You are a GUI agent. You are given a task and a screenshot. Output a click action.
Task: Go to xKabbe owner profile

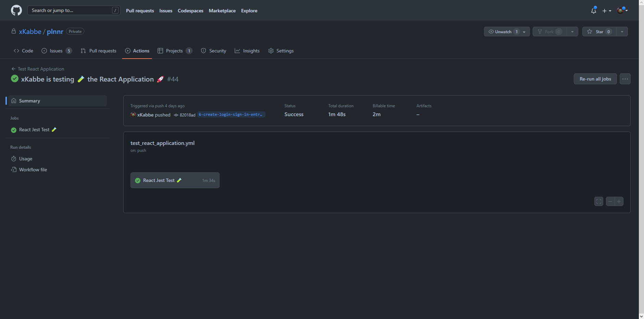pyautogui.click(x=30, y=32)
